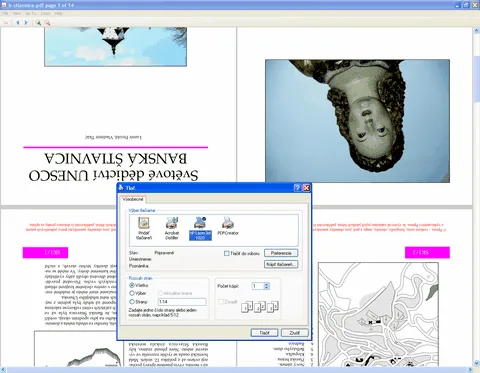
Task: Decrease copies with the stepper down arrow
Action: pos(266,288)
